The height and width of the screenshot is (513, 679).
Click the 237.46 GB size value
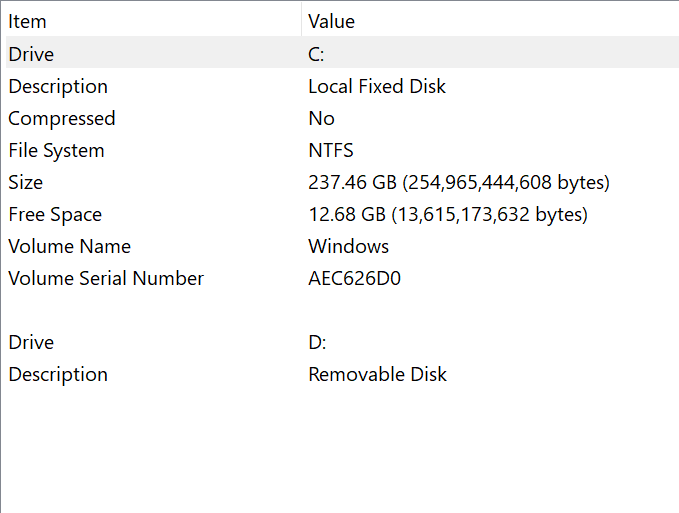458,182
